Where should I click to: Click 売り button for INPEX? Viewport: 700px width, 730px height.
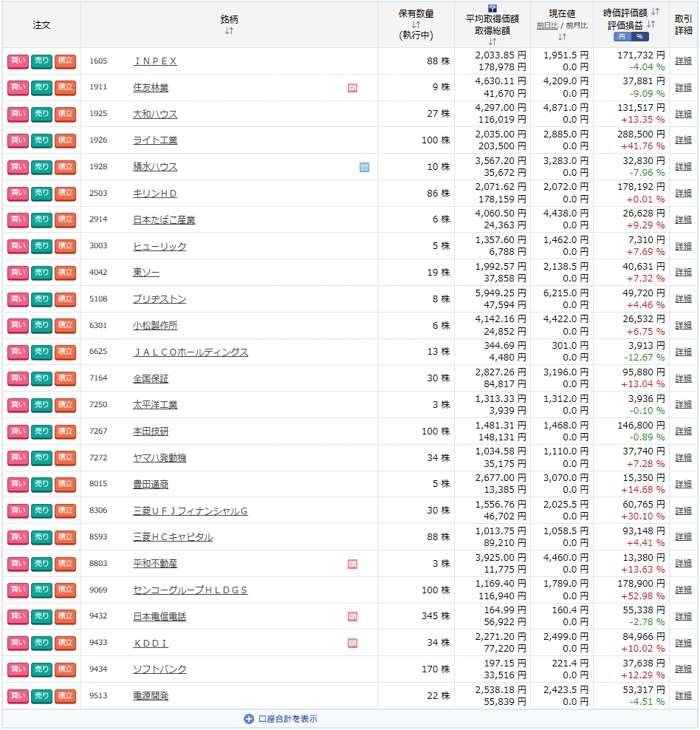click(x=41, y=61)
